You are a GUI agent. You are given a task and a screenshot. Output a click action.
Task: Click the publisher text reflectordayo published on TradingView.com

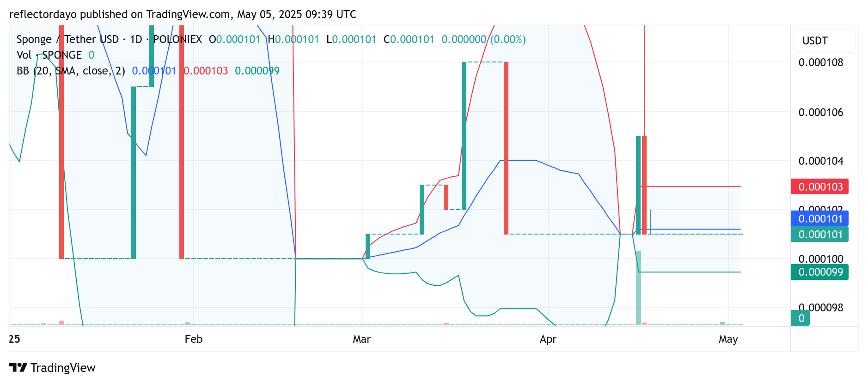[120, 14]
